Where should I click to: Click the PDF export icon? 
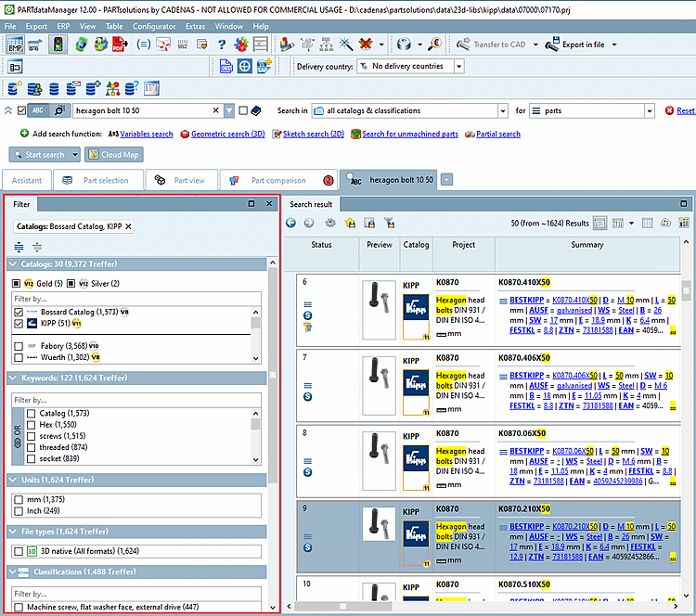120,45
